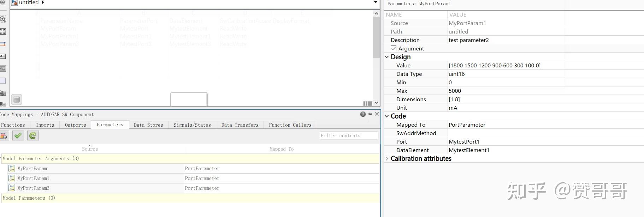
Task: Click the Max value 5000
Action: [455, 91]
